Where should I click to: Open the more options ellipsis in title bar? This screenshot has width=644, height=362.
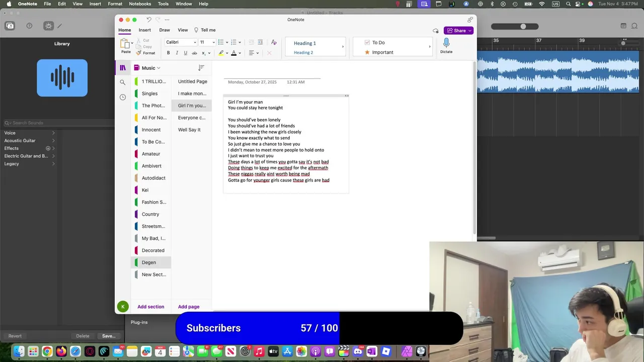167,20
